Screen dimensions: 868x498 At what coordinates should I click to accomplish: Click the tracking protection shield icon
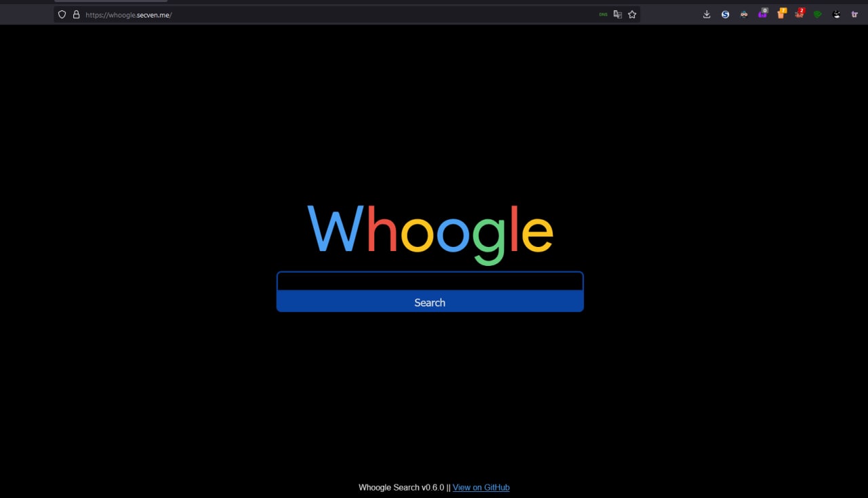(62, 14)
